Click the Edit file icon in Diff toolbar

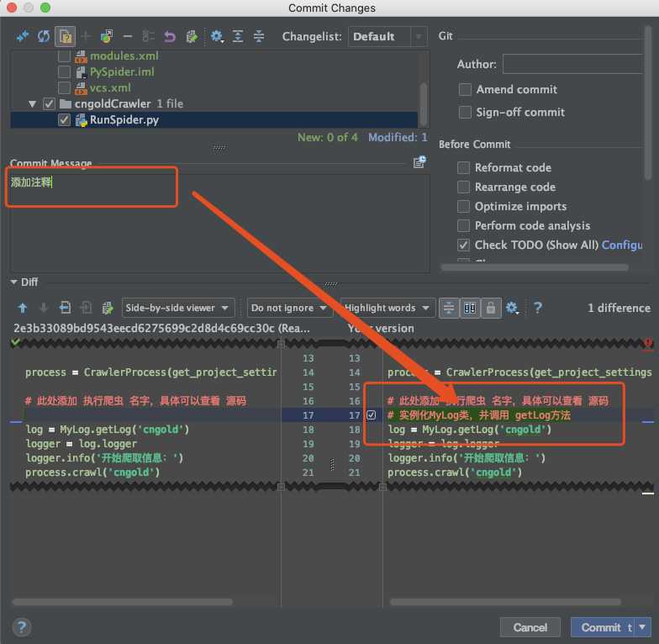[108, 308]
